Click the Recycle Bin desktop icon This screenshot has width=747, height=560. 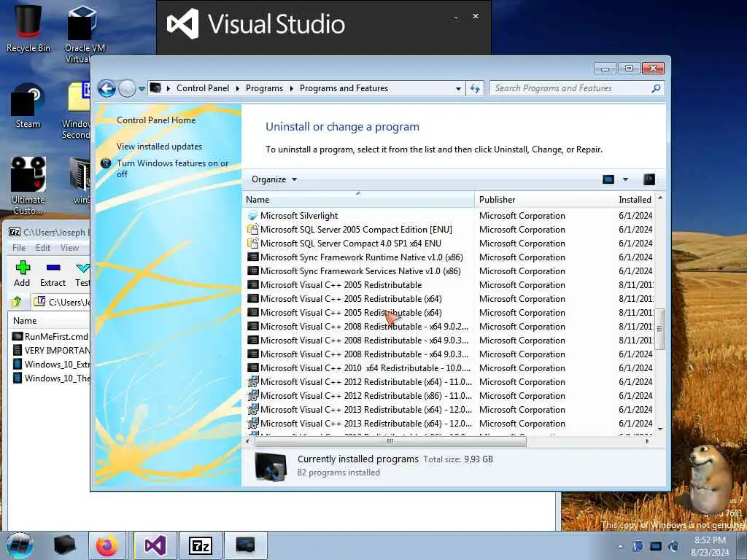click(28, 28)
